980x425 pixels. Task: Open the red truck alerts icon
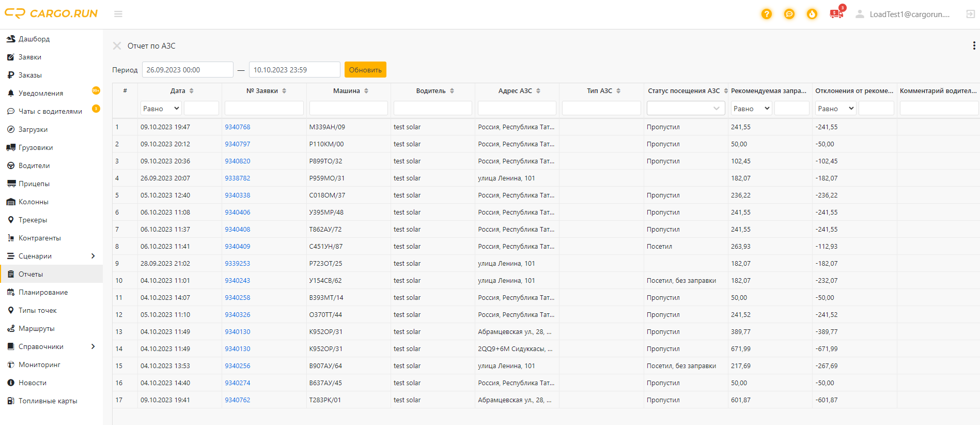(x=836, y=14)
